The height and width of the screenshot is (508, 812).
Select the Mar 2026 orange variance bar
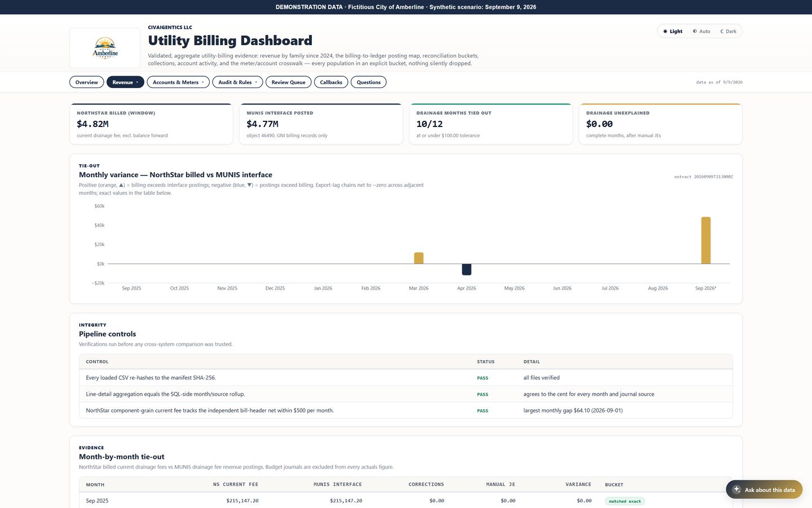[418, 258]
